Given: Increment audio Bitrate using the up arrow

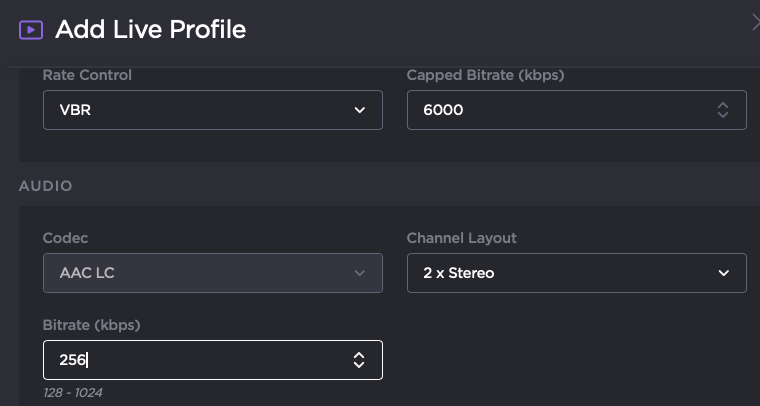Looking at the screenshot, I should (359, 355).
